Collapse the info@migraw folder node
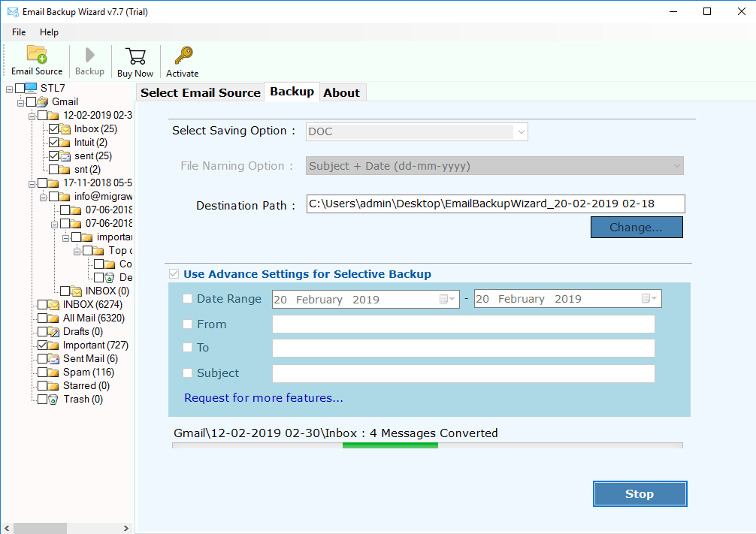The width and height of the screenshot is (756, 534). tap(43, 198)
